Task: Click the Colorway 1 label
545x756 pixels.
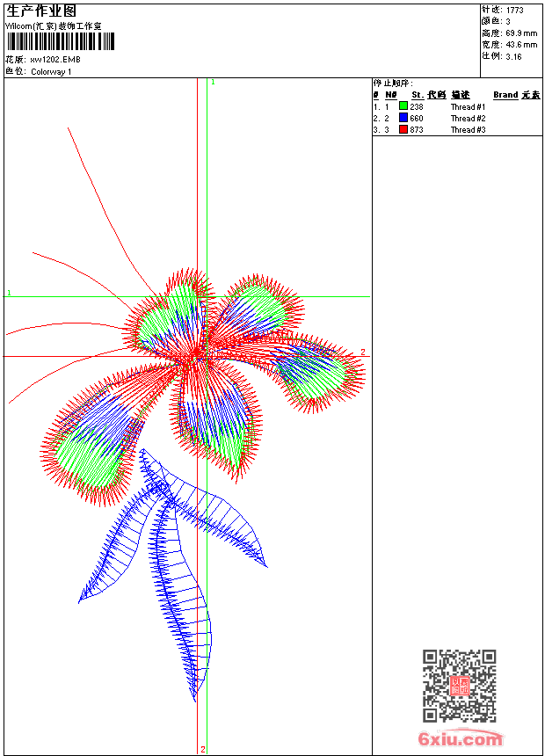Action: 51,71
